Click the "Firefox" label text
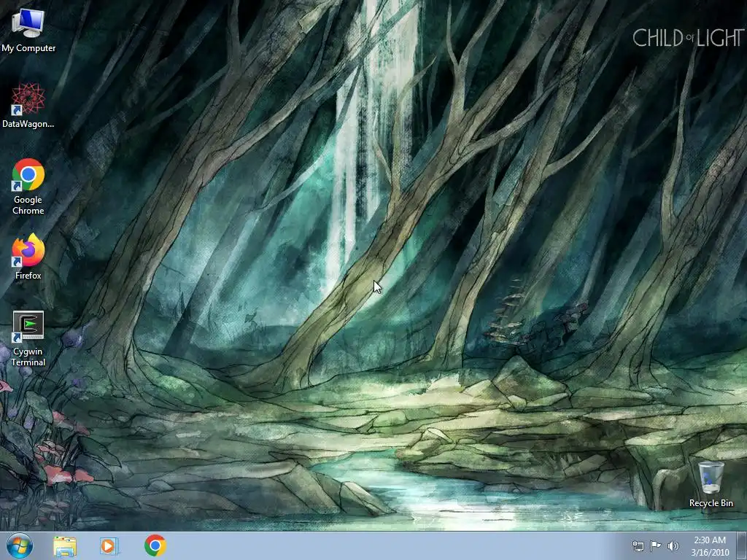Screen dimensions: 747x560 coord(28,275)
